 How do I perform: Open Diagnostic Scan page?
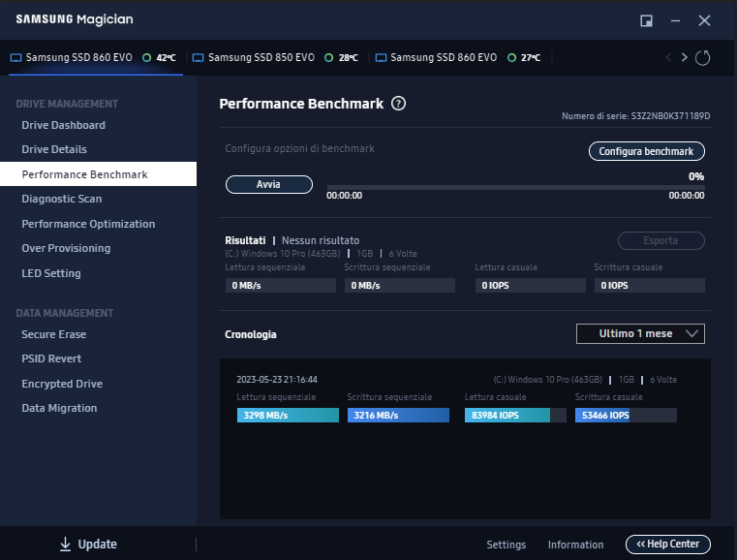(62, 199)
